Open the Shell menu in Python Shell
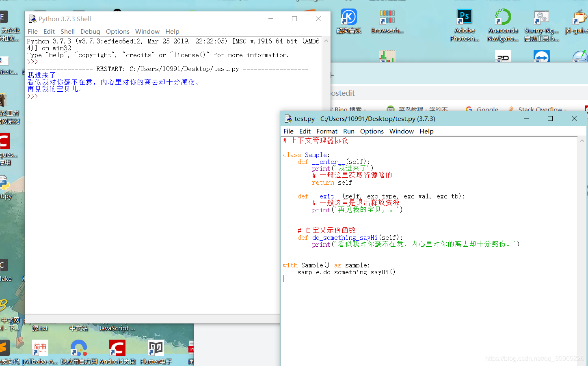The width and height of the screenshot is (588, 366). 67,31
